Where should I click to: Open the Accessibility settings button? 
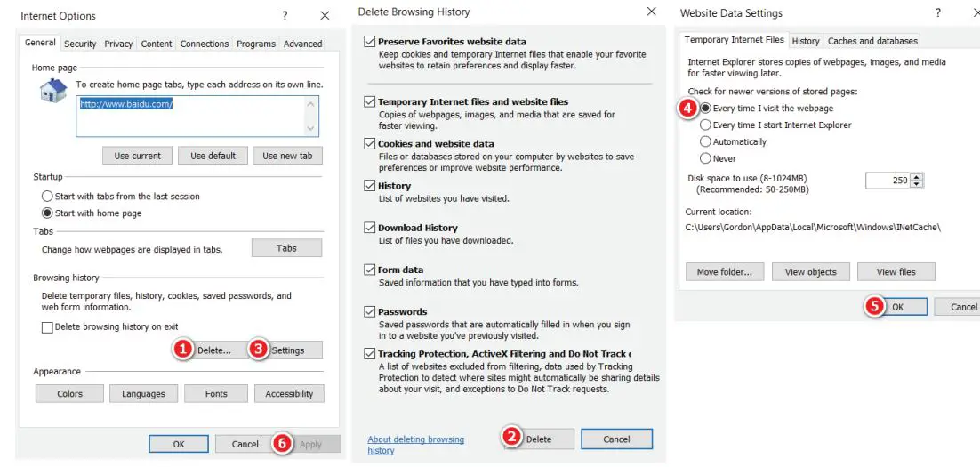289,394
